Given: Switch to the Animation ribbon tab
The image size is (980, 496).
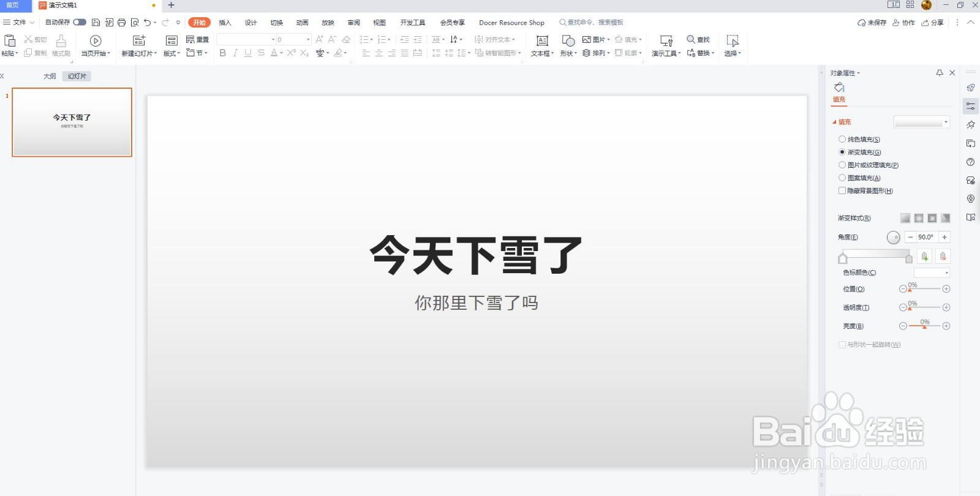Looking at the screenshot, I should [x=303, y=23].
